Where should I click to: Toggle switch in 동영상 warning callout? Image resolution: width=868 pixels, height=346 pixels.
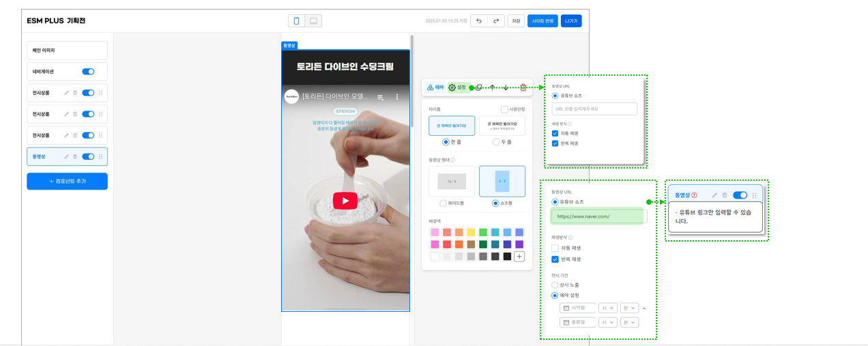[x=740, y=195]
